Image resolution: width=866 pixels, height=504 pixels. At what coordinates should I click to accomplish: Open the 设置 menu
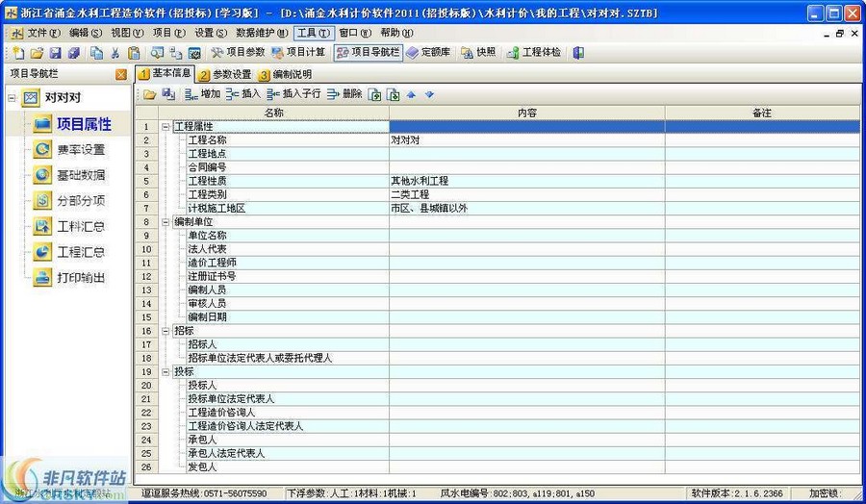pos(211,33)
